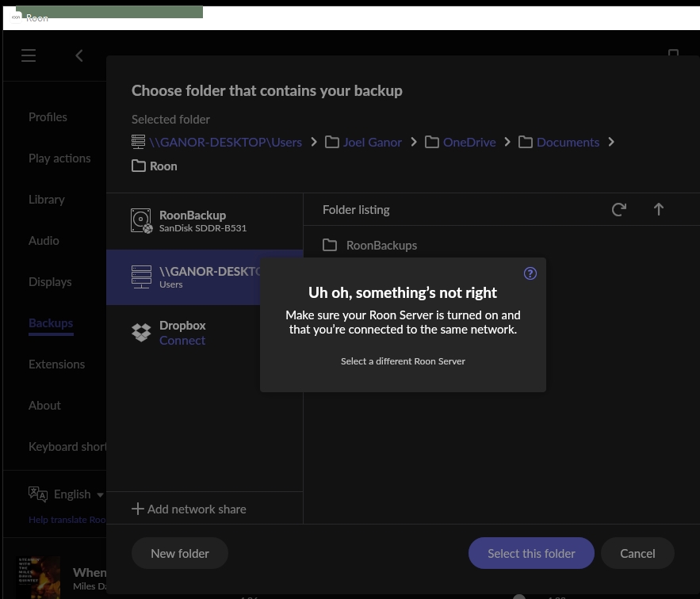
Task: Select the \\GANOR-DESKTOP Users share
Action: (x=183, y=277)
